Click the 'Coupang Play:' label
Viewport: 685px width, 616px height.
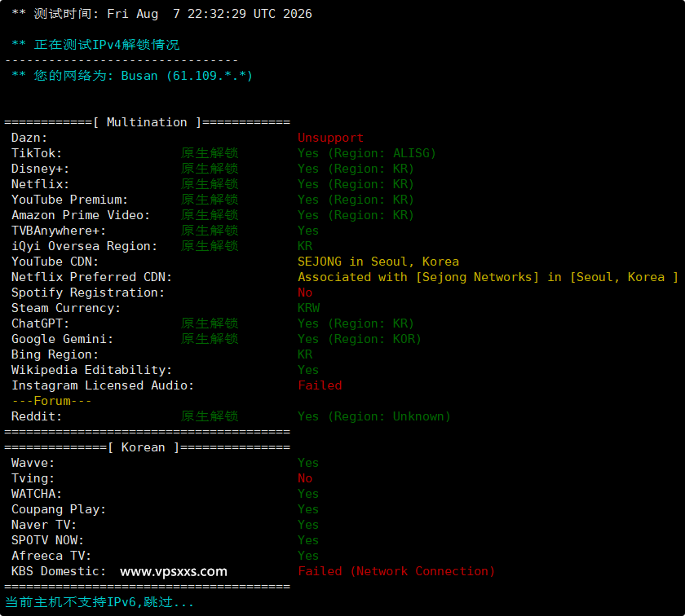pos(59,509)
